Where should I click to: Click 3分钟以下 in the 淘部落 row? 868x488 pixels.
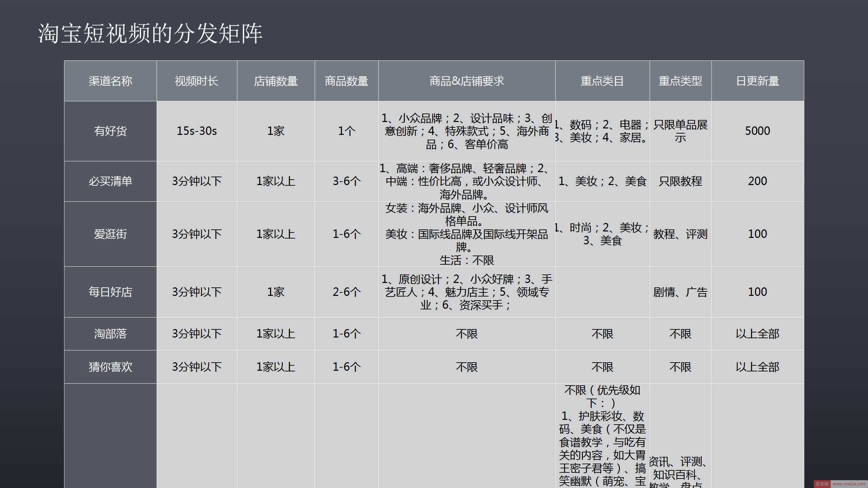pyautogui.click(x=197, y=334)
